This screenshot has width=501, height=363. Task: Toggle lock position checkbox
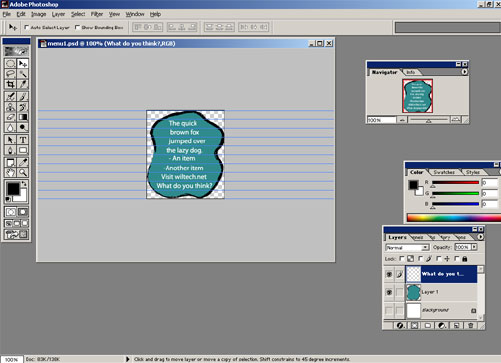(x=438, y=258)
